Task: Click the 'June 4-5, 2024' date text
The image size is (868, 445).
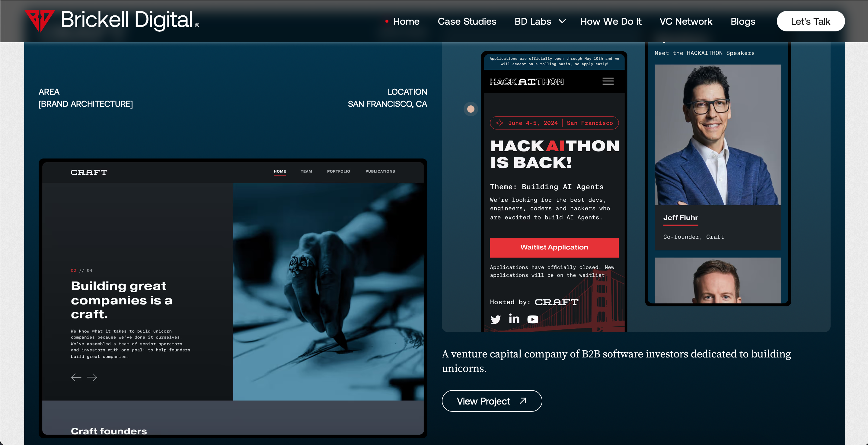Action: (x=533, y=123)
